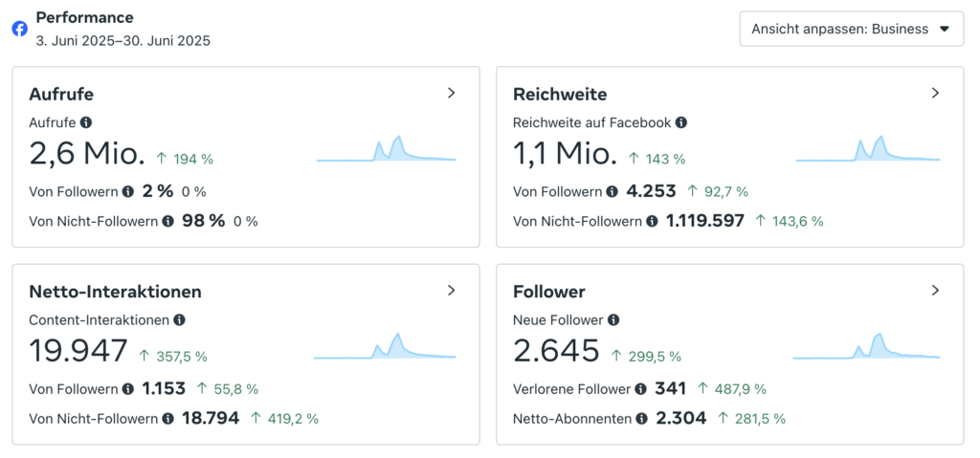Click the info icon next to Verlorene Follower
This screenshot has width=980, height=458.
tap(640, 388)
